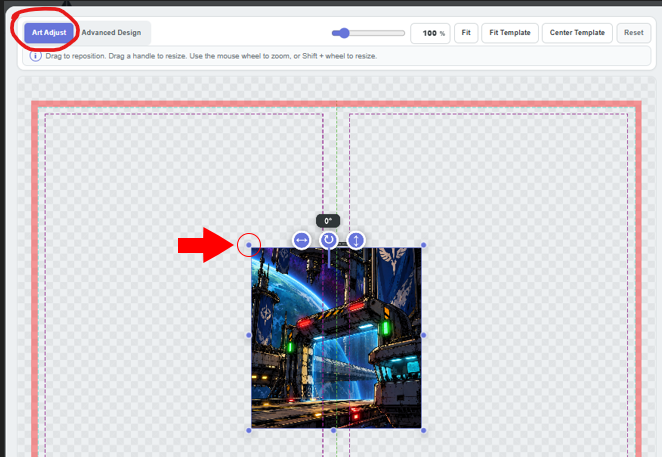
Task: Click the Fit button
Action: [x=466, y=33]
